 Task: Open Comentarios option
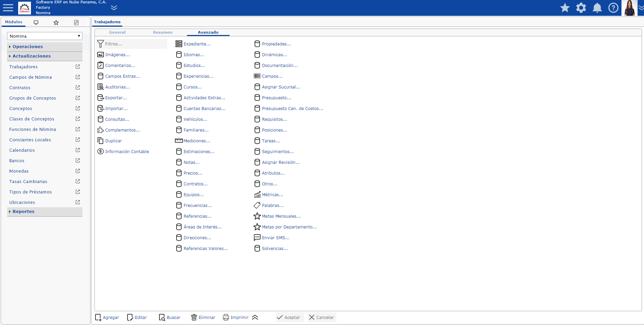(116, 65)
